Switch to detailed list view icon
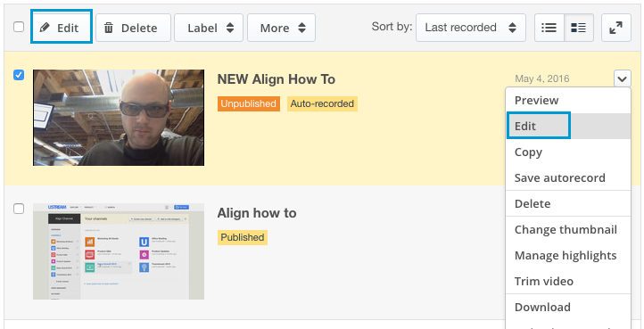Viewport: 644px width, 329px height. 579,28
